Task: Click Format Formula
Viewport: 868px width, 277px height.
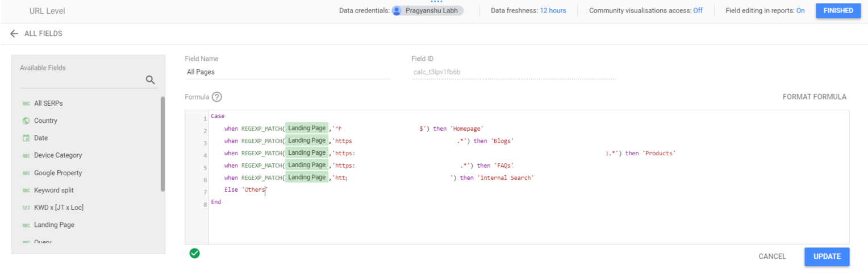Action: point(814,97)
